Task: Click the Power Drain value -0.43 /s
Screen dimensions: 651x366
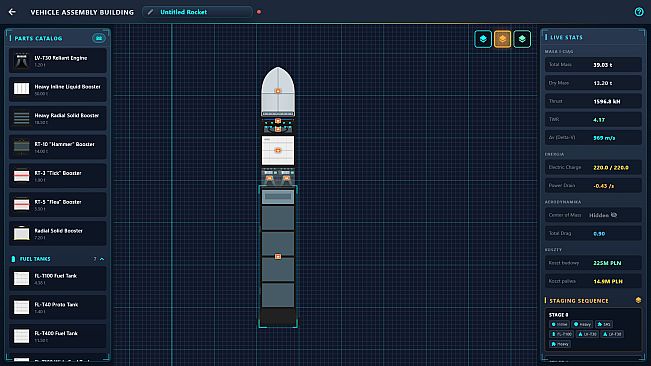Action: 604,185
